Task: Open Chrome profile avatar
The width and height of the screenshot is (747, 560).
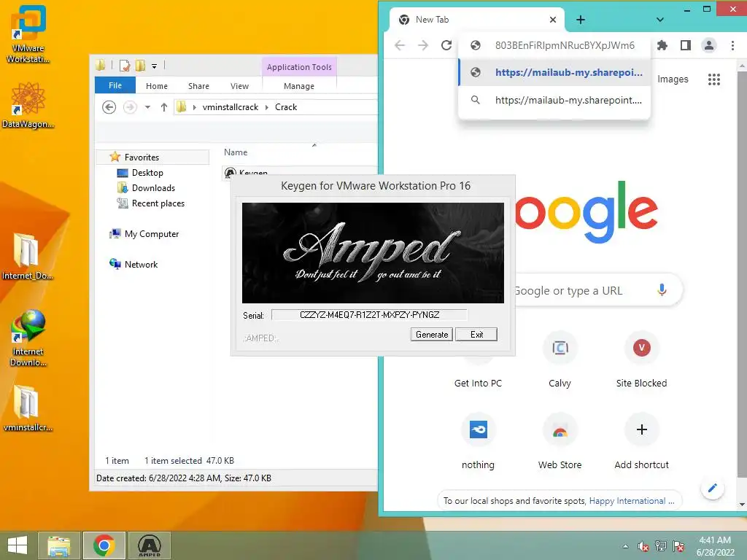Action: pyautogui.click(x=709, y=45)
